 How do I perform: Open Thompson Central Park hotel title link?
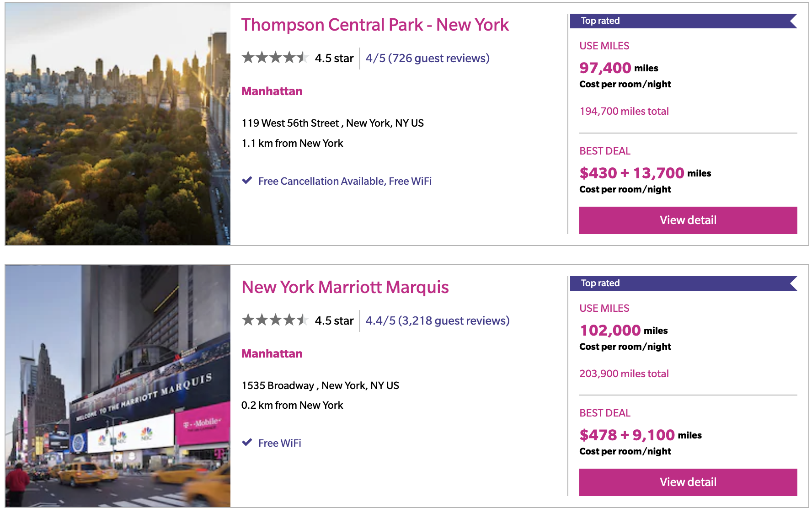click(x=375, y=25)
